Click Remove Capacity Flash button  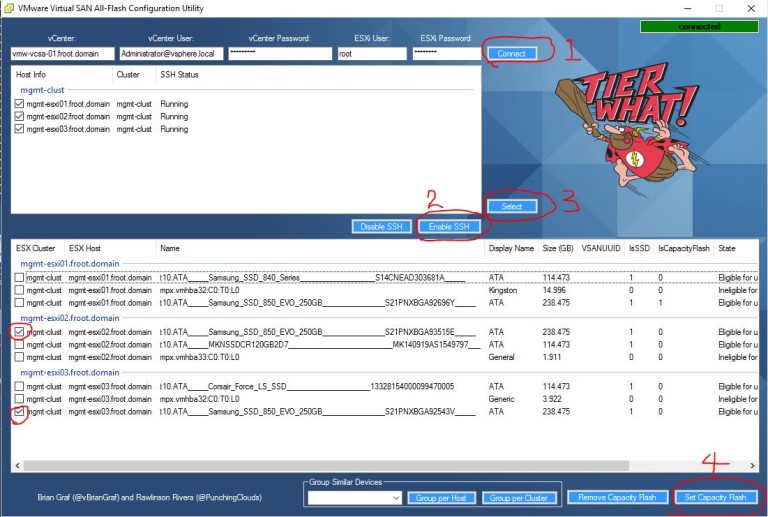click(615, 497)
